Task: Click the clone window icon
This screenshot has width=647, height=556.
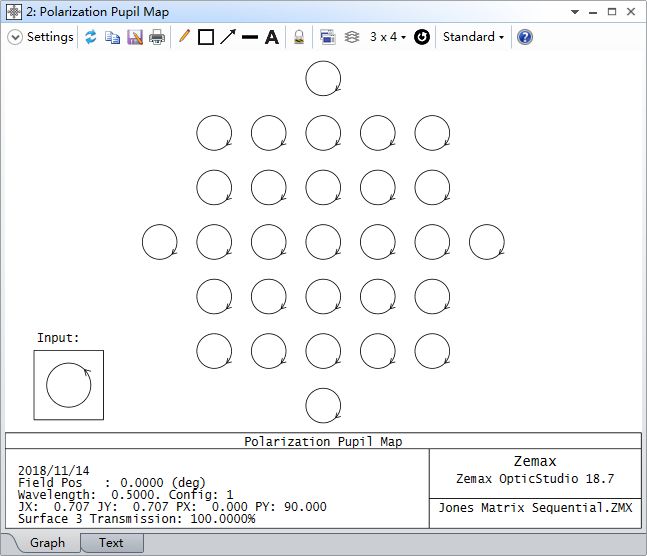Action: click(328, 37)
